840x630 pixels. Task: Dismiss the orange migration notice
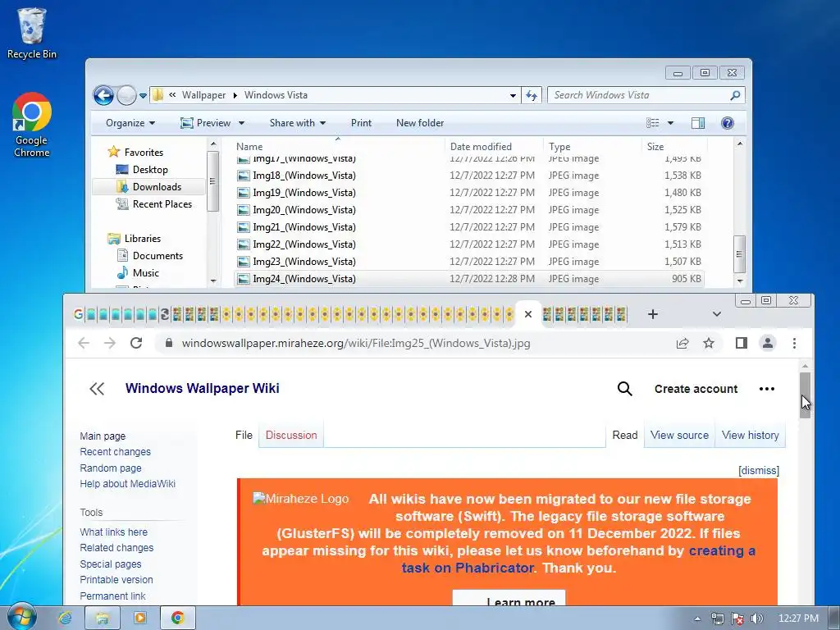pos(759,470)
